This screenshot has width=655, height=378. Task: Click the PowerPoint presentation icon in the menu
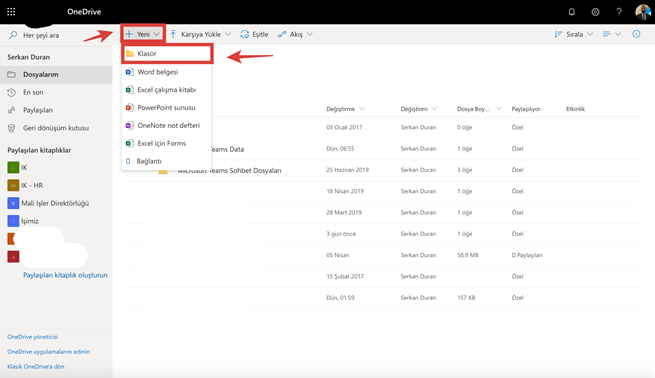129,107
